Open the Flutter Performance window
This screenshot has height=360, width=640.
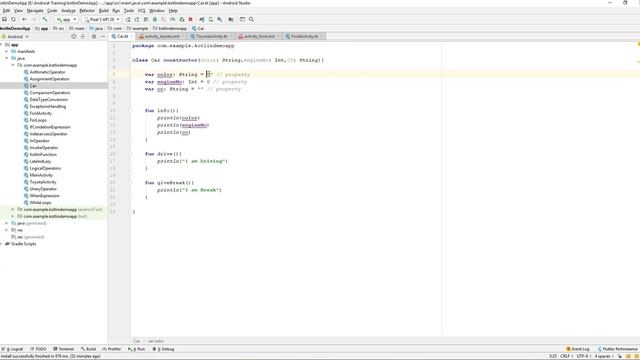click(618, 349)
